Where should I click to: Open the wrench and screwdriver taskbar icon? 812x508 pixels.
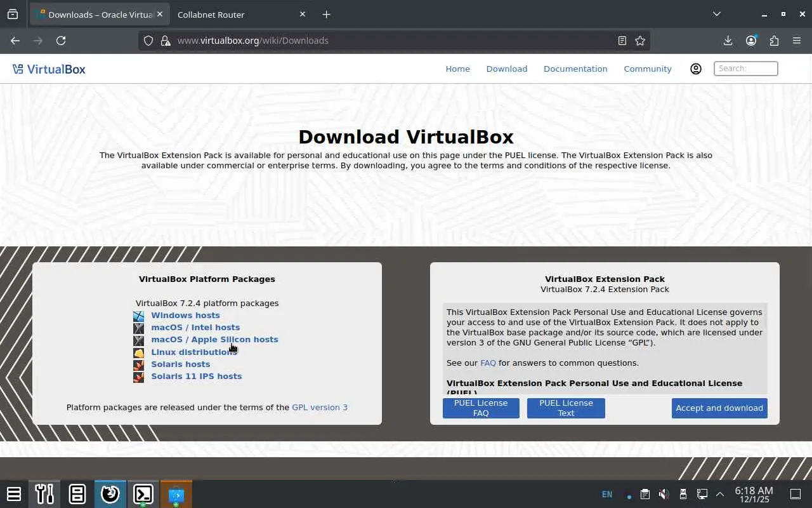pos(44,494)
